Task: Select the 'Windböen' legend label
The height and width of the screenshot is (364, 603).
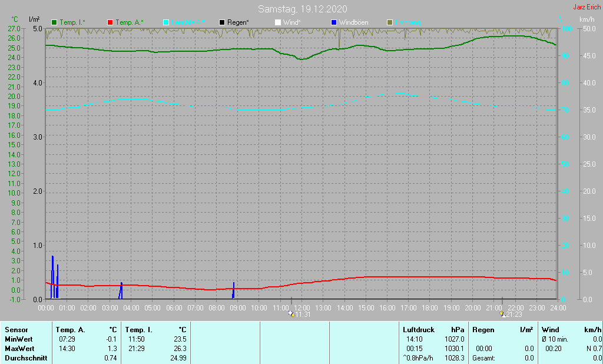Action: point(353,23)
